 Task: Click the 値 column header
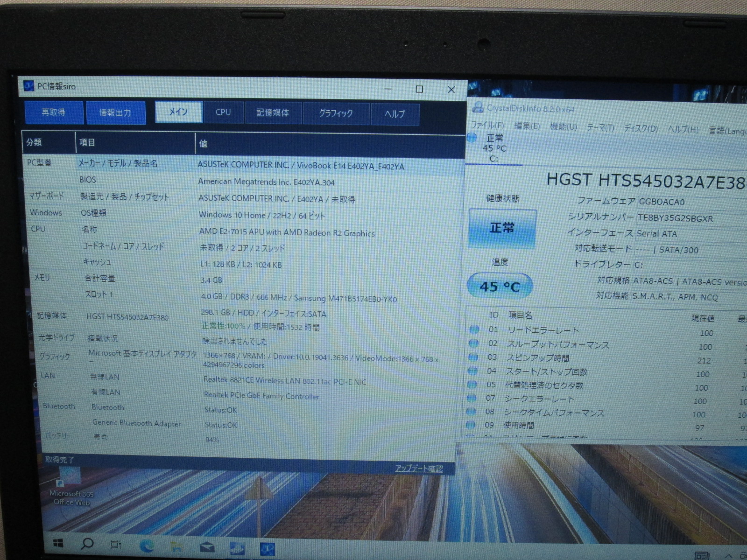point(330,145)
